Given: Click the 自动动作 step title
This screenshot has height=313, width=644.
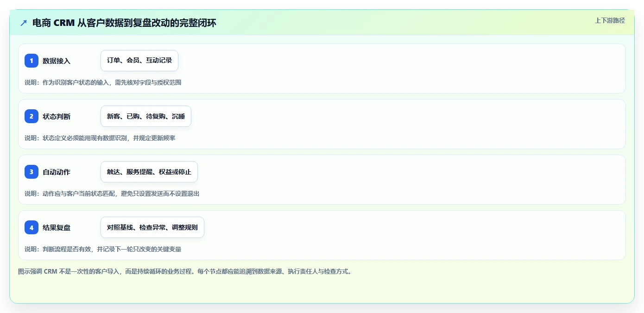Looking at the screenshot, I should [x=57, y=172].
